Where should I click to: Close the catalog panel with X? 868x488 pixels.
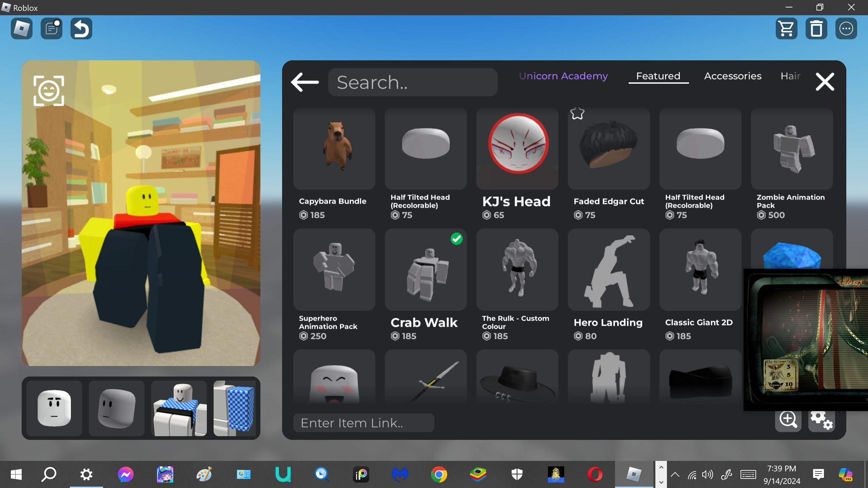click(825, 82)
